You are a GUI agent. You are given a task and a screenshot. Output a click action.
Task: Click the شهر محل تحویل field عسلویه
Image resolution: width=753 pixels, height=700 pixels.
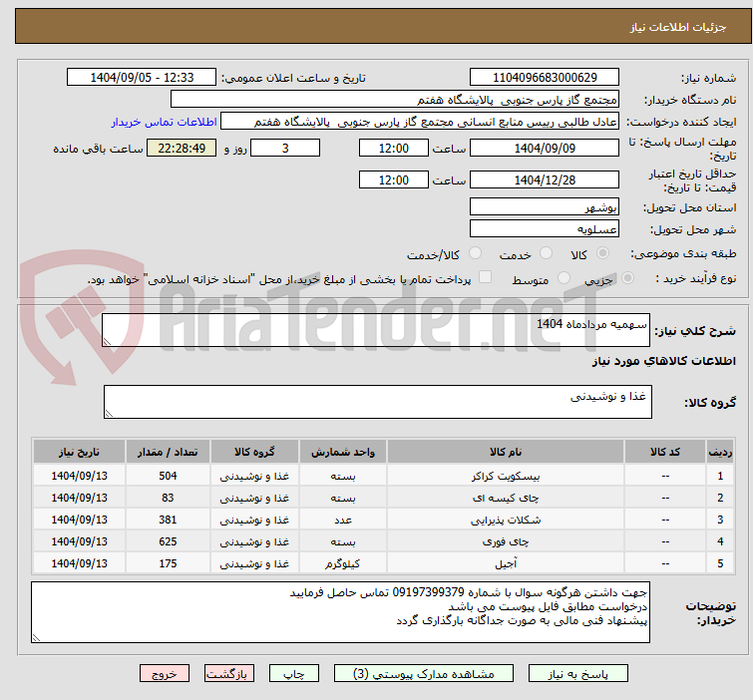(x=545, y=229)
